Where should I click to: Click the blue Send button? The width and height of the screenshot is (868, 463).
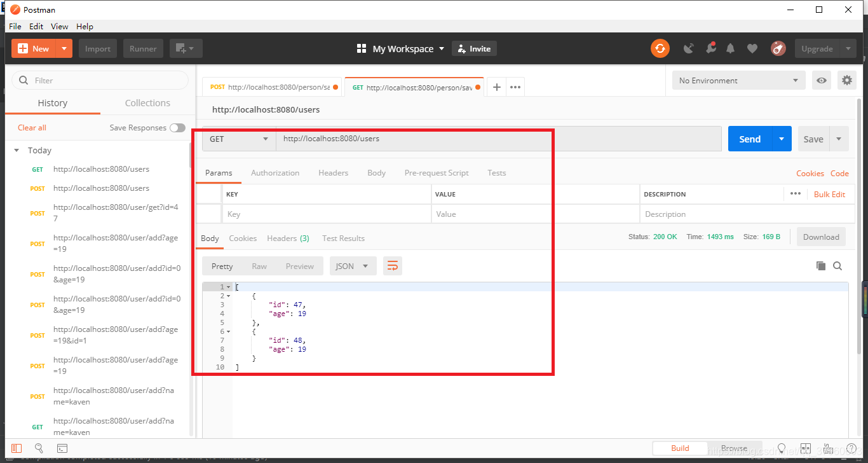point(750,139)
